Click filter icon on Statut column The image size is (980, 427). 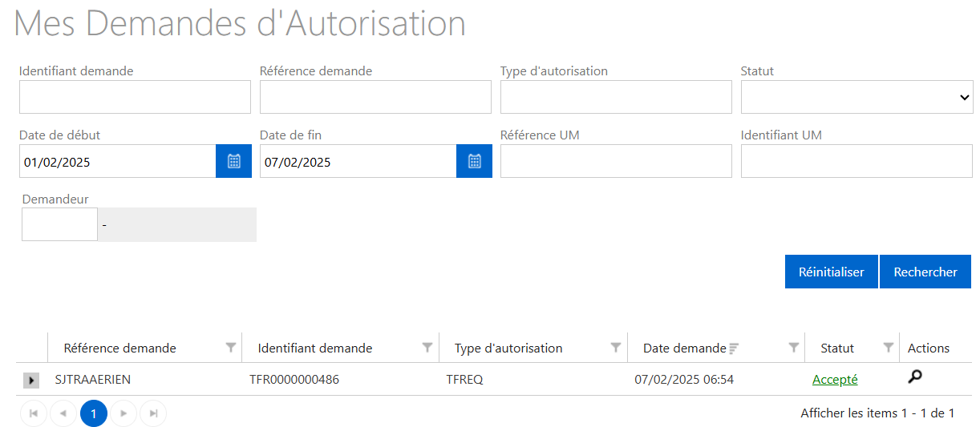tap(889, 348)
